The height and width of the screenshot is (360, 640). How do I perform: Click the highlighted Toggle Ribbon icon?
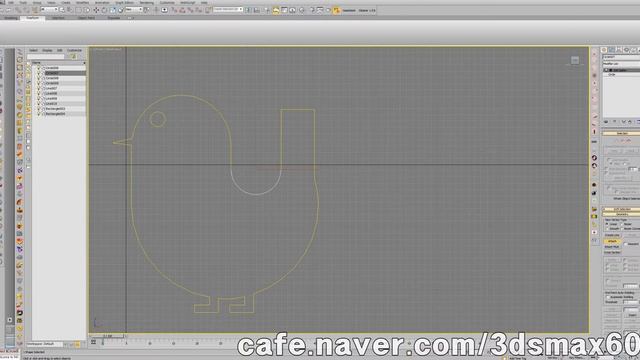[276, 10]
